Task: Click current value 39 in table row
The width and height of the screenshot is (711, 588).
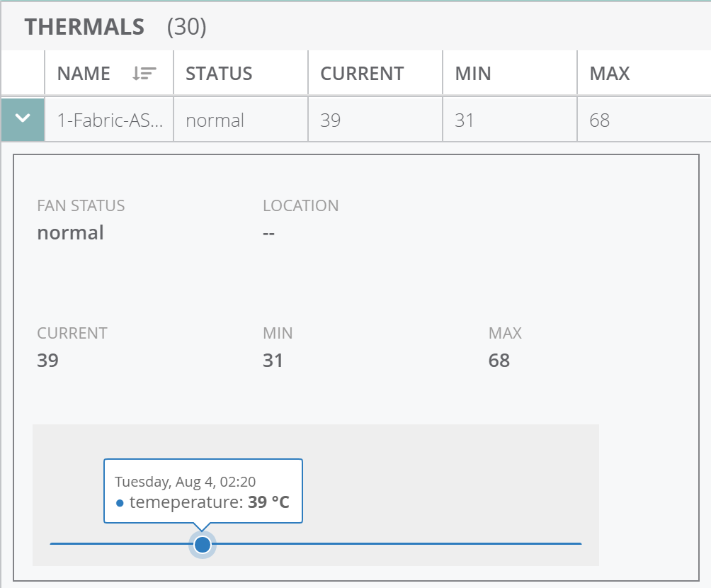Action: [x=331, y=120]
